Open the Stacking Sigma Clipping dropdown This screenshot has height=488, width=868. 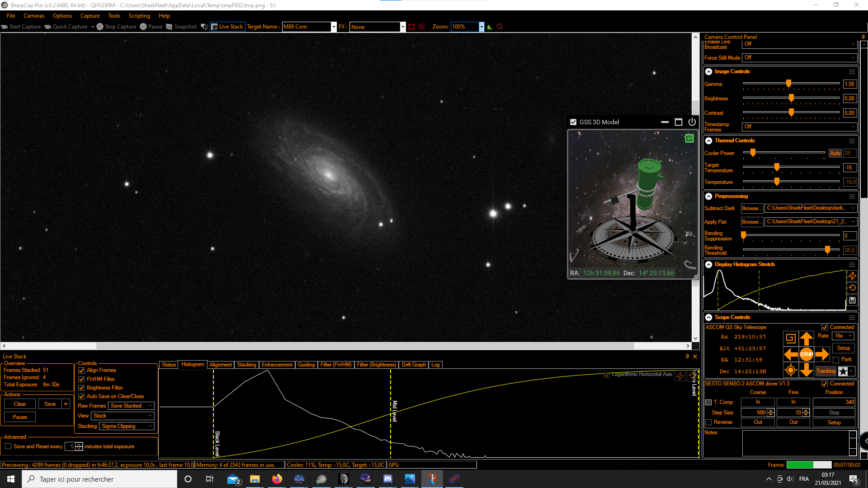pos(127,426)
